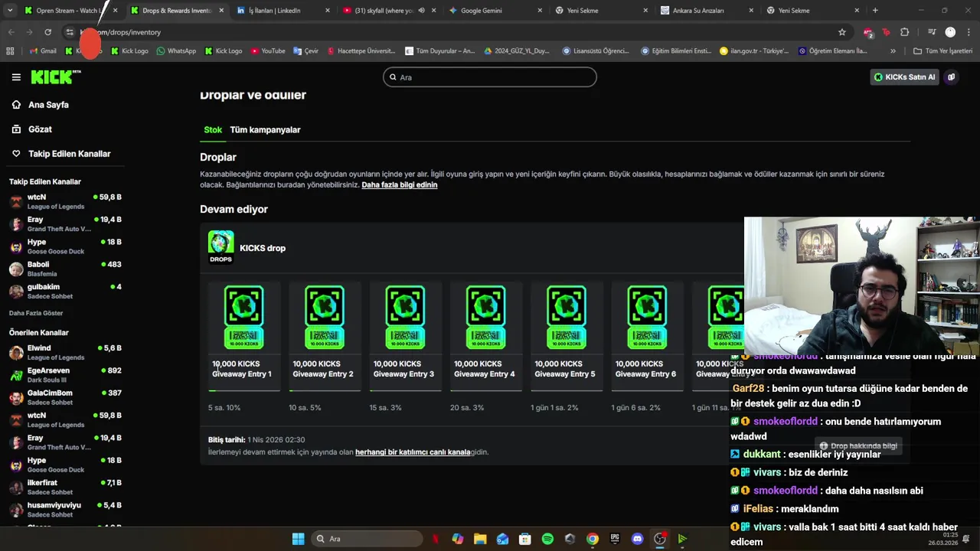
Task: Bookmark this page with star icon
Action: tap(842, 32)
